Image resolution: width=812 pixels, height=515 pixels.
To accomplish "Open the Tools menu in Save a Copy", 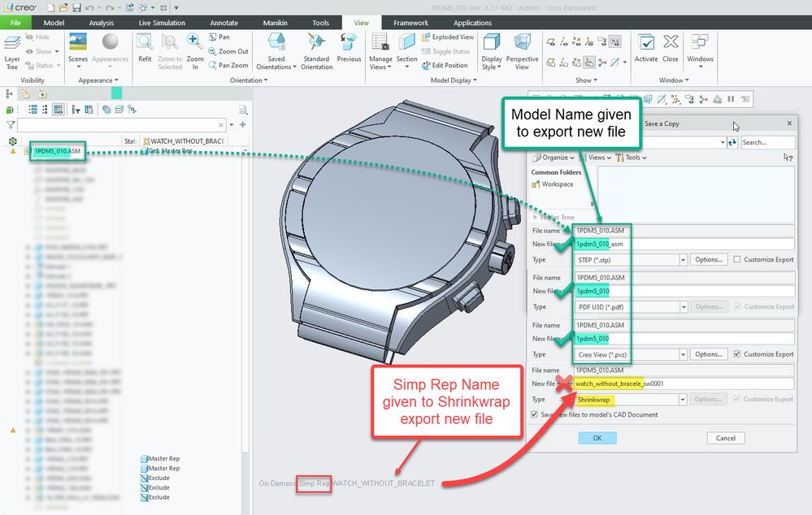I will [632, 158].
